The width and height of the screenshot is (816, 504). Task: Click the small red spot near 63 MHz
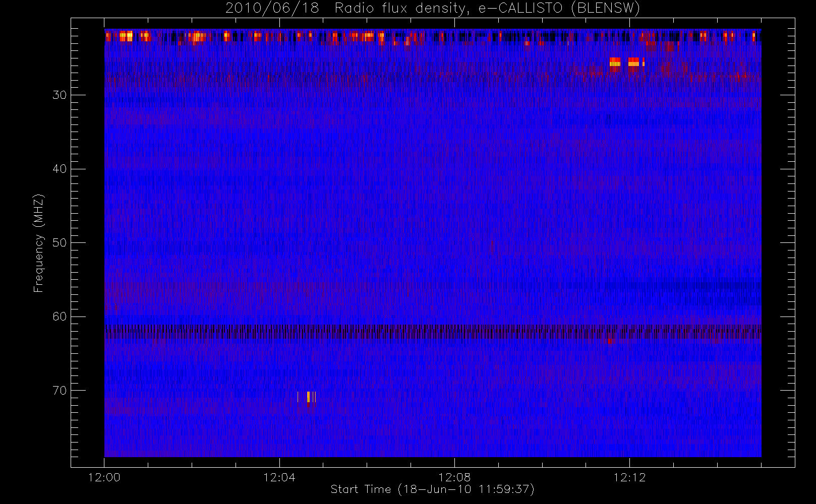click(610, 341)
